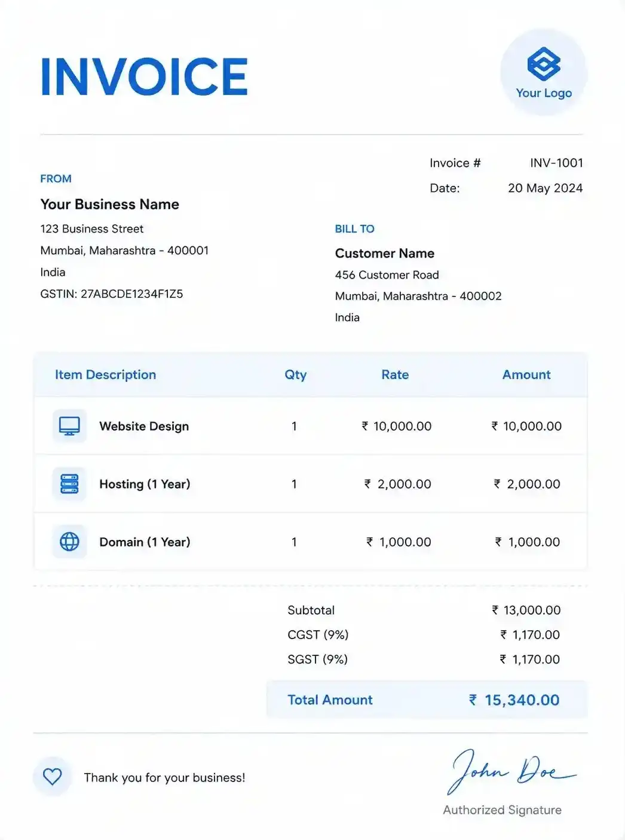This screenshot has height=840, width=625.
Task: Click the FROM label
Action: pyautogui.click(x=56, y=179)
